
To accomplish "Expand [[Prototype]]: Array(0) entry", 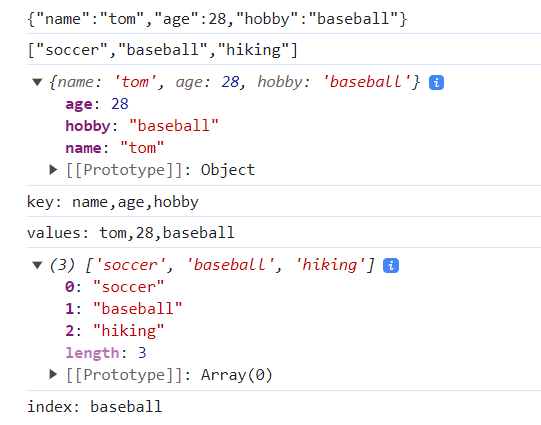I will pos(53,374).
